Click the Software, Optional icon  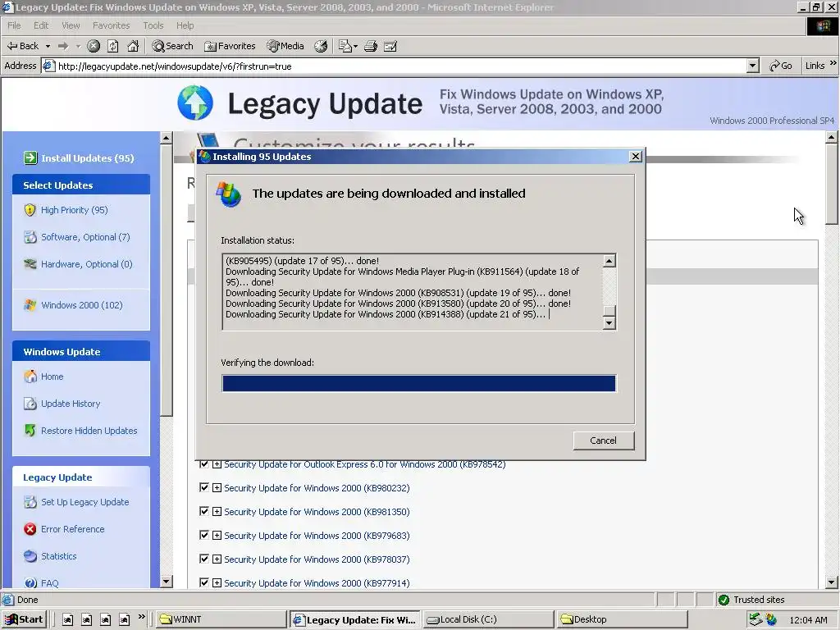[30, 237]
